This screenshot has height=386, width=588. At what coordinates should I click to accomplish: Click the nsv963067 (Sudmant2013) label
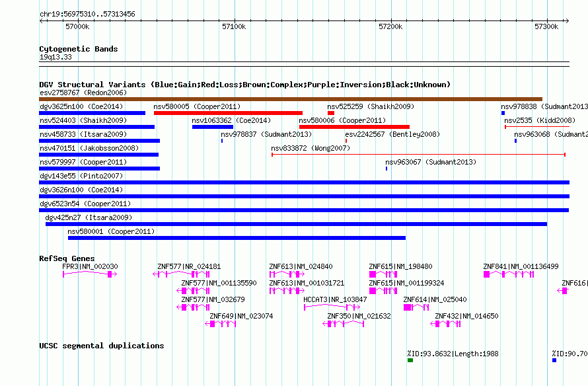(431, 162)
